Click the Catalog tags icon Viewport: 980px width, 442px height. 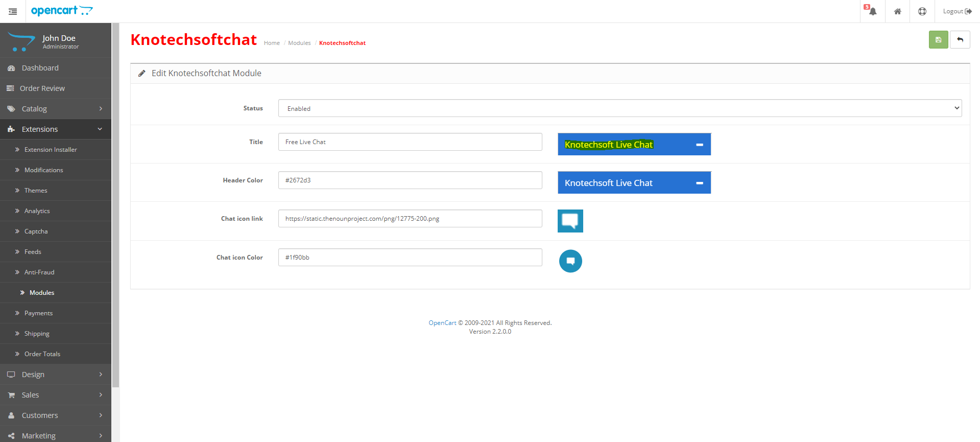click(x=11, y=109)
